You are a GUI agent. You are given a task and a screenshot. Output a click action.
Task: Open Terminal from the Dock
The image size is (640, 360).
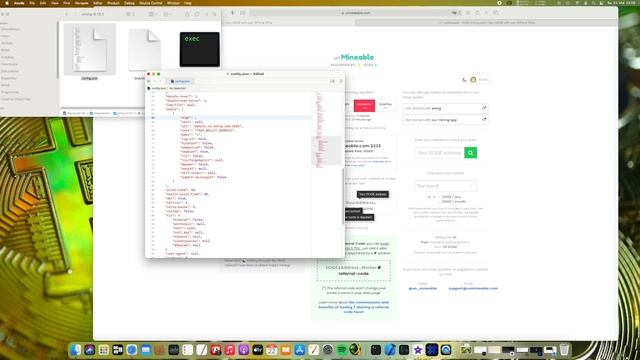(376, 350)
